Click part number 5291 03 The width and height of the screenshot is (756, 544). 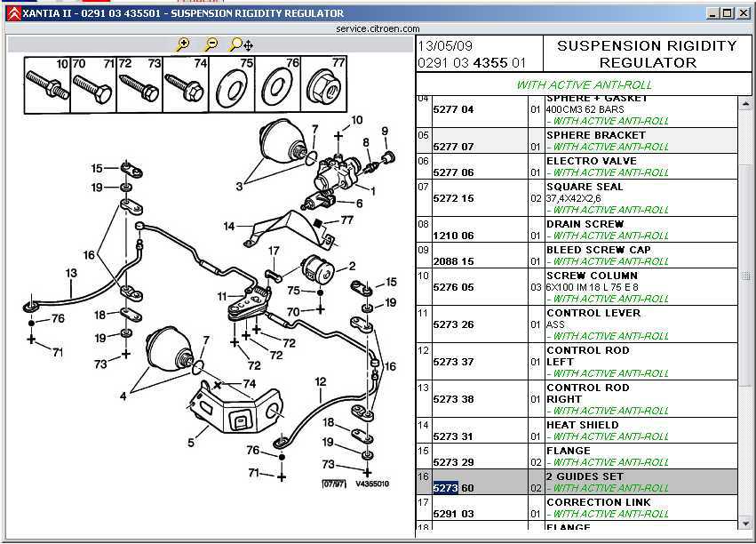pos(453,514)
